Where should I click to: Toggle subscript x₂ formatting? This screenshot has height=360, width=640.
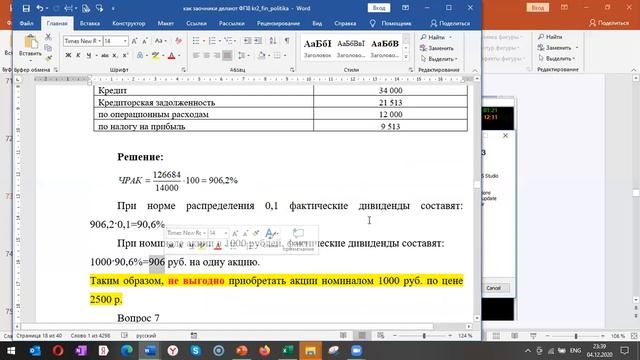[x=115, y=55]
